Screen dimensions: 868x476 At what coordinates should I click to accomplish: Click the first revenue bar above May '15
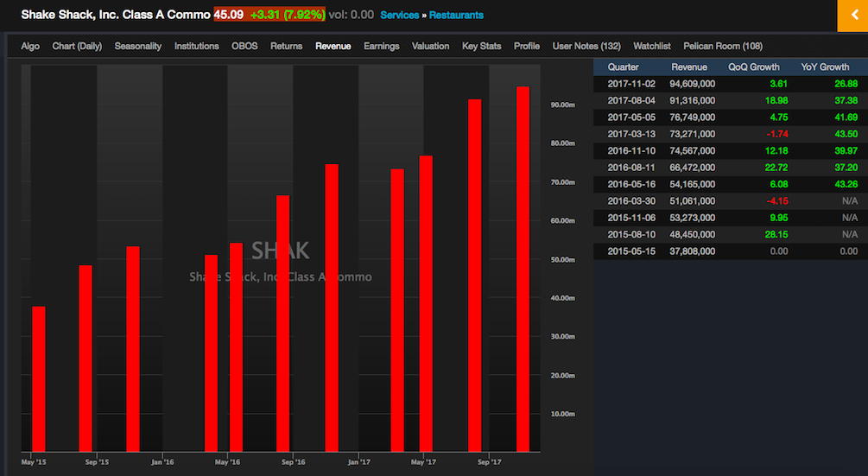tap(39, 379)
